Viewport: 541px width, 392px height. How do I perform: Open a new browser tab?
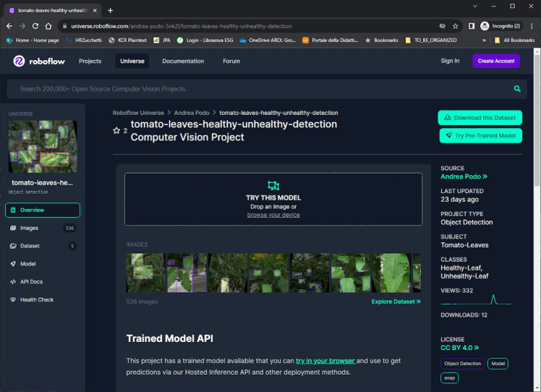pos(111,10)
